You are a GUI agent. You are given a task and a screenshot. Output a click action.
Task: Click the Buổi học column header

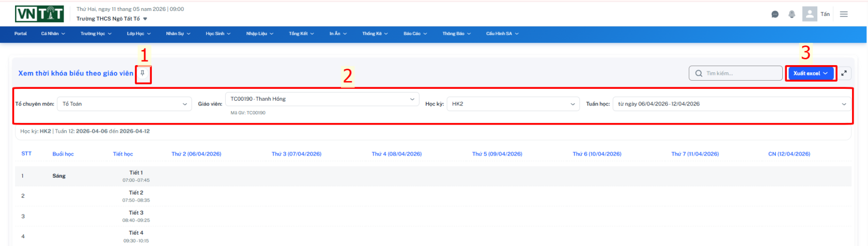pyautogui.click(x=63, y=154)
